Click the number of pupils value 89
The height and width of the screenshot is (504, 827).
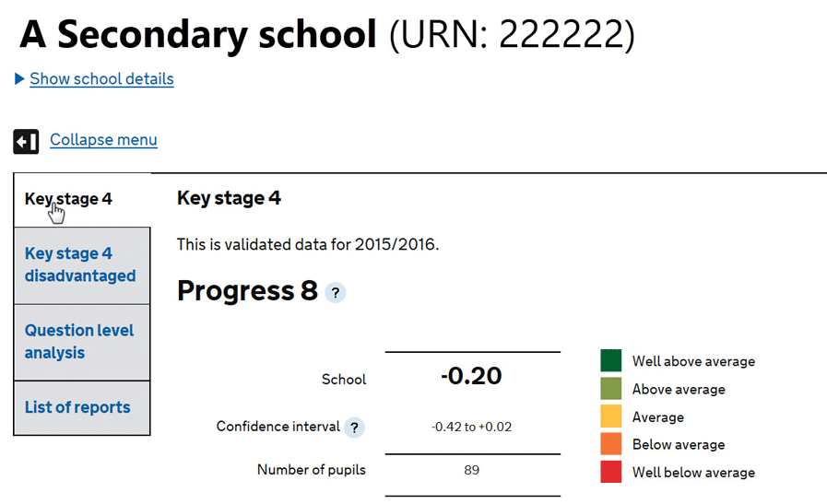click(471, 470)
